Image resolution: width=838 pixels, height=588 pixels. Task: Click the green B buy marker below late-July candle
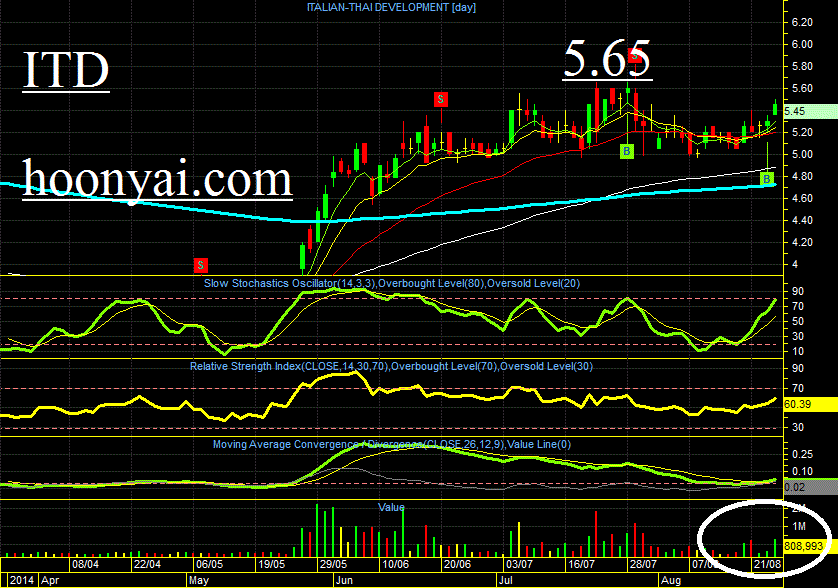626,151
